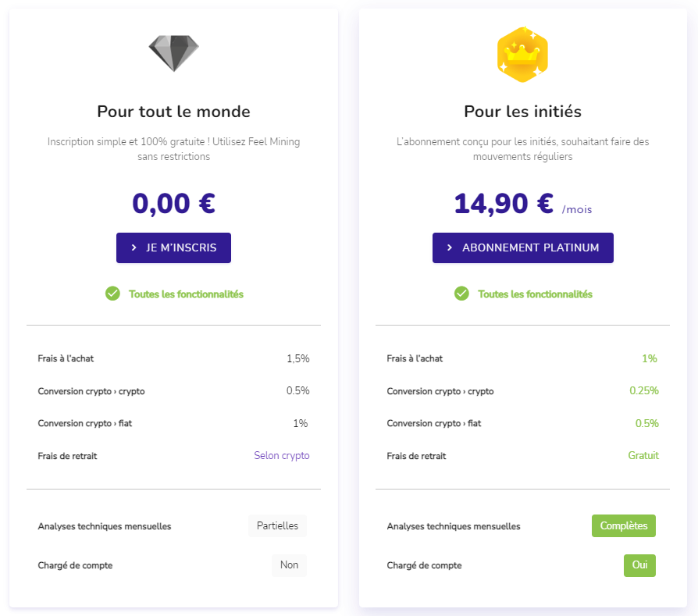
Task: Click green checkmark in the free plan
Action: [112, 294]
